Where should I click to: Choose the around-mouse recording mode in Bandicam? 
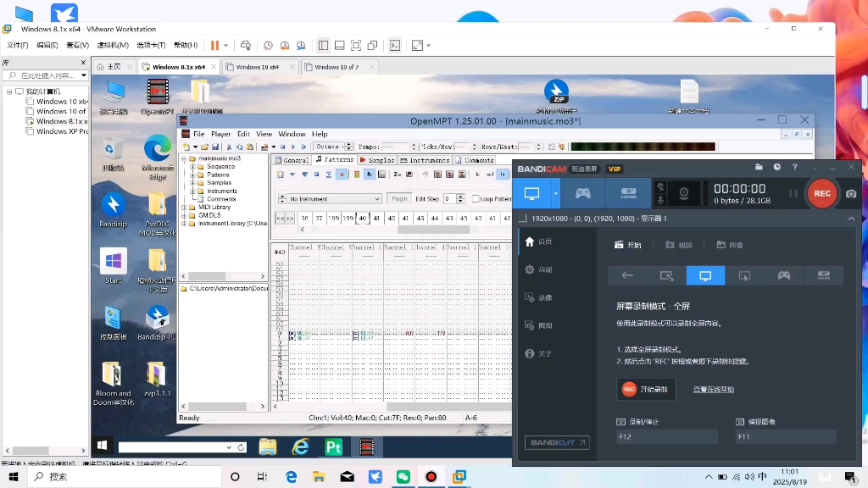[744, 275]
